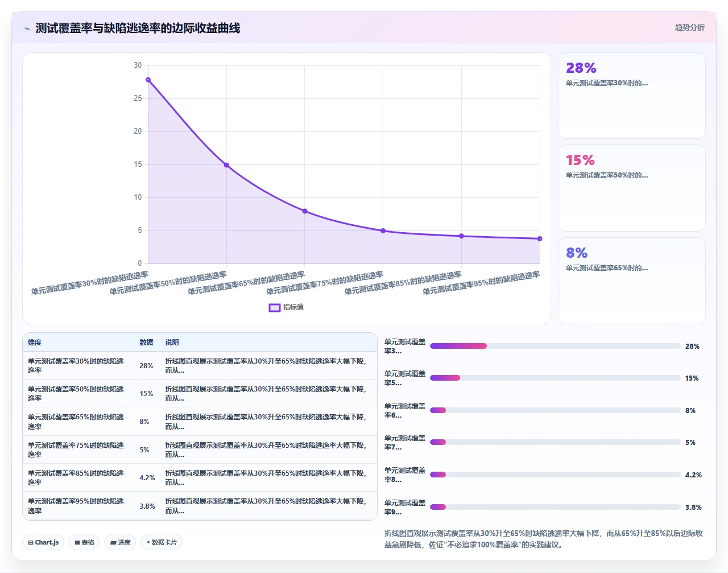The width and height of the screenshot is (728, 573).
Task: Open the 8% data card
Action: (632, 281)
